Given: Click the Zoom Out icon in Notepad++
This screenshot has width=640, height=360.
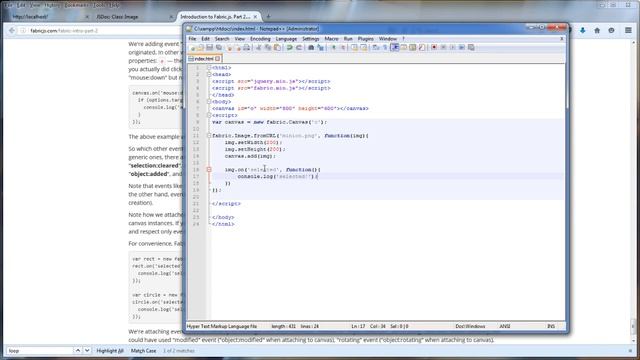Looking at the screenshot, I should pos(343,48).
